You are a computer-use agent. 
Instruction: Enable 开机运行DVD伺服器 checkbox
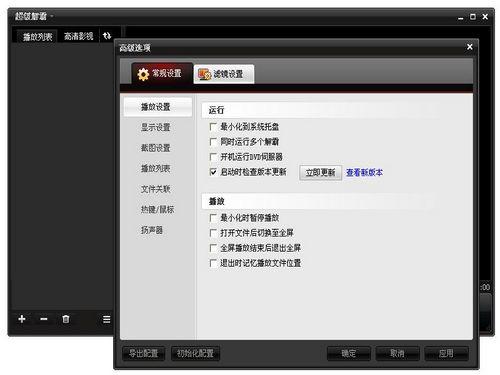coord(213,157)
